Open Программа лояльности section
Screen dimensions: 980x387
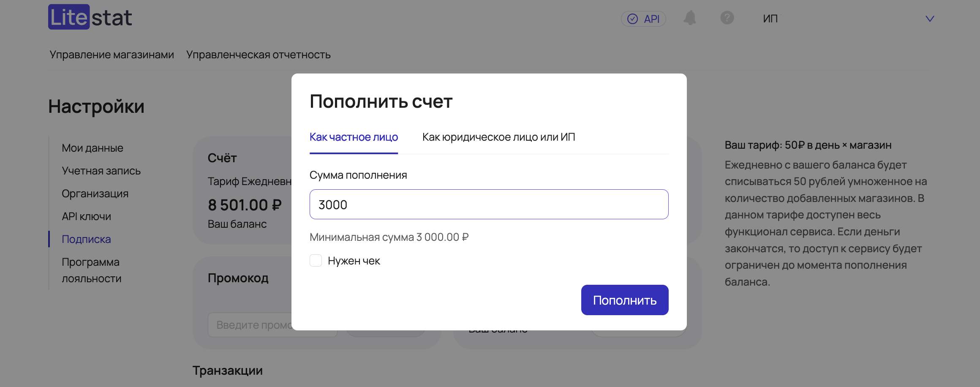91,270
